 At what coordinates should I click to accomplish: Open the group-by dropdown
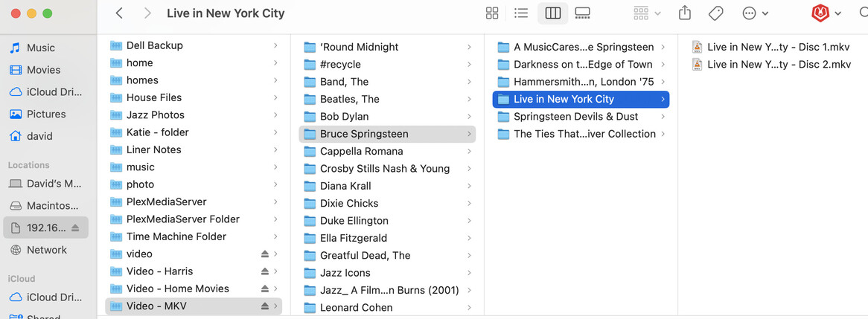point(646,13)
